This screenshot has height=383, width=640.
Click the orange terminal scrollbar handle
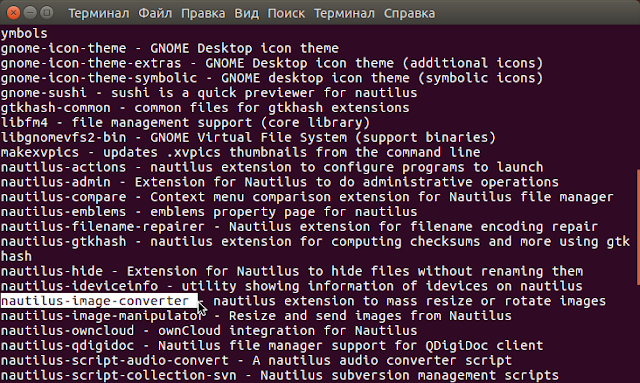pyautogui.click(x=638, y=227)
